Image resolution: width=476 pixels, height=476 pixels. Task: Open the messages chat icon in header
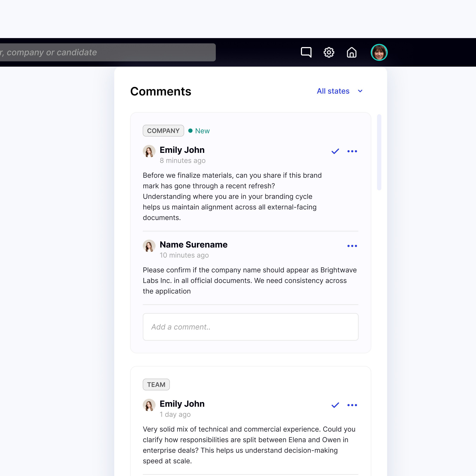coord(306,52)
